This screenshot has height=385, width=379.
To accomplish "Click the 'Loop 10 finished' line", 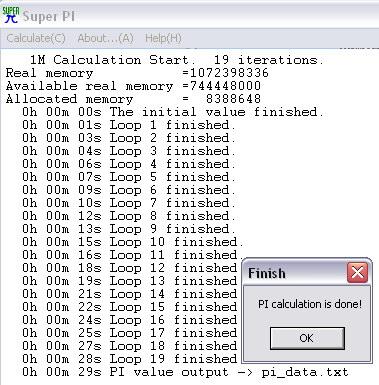I will (x=133, y=242).
